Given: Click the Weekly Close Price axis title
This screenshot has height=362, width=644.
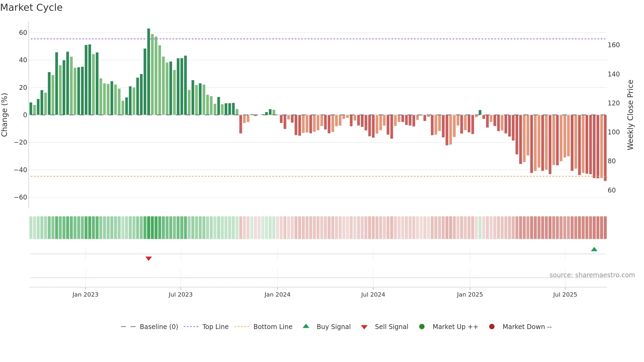Looking at the screenshot, I should coord(630,115).
